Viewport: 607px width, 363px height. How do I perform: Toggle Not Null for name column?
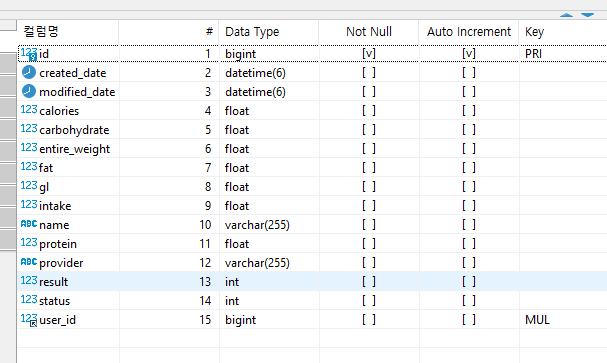click(369, 224)
